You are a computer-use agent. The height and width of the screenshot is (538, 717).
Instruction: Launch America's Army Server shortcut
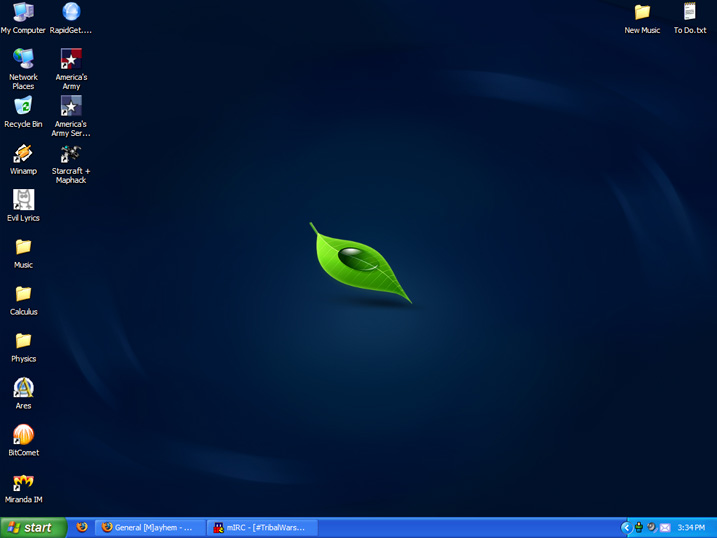tap(71, 116)
